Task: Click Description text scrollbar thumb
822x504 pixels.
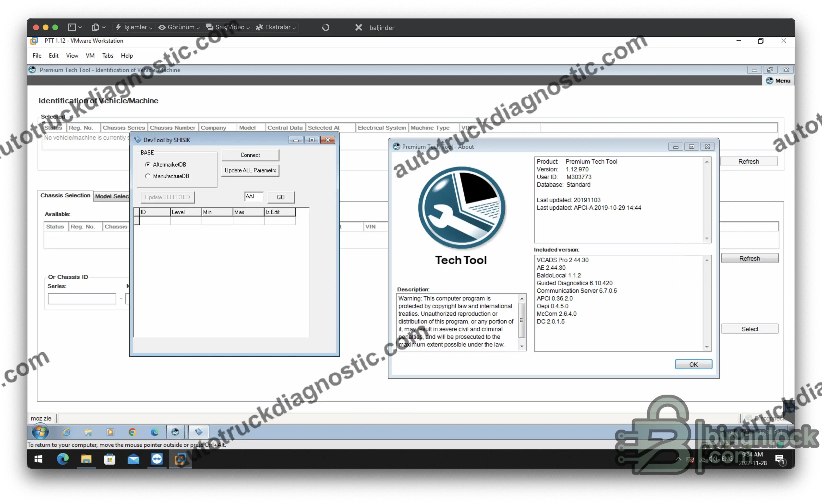Action: point(522,320)
